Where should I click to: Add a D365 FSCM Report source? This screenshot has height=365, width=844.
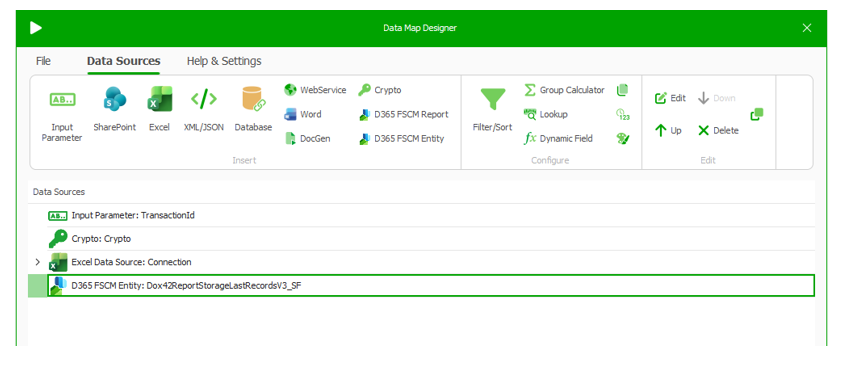(x=403, y=114)
